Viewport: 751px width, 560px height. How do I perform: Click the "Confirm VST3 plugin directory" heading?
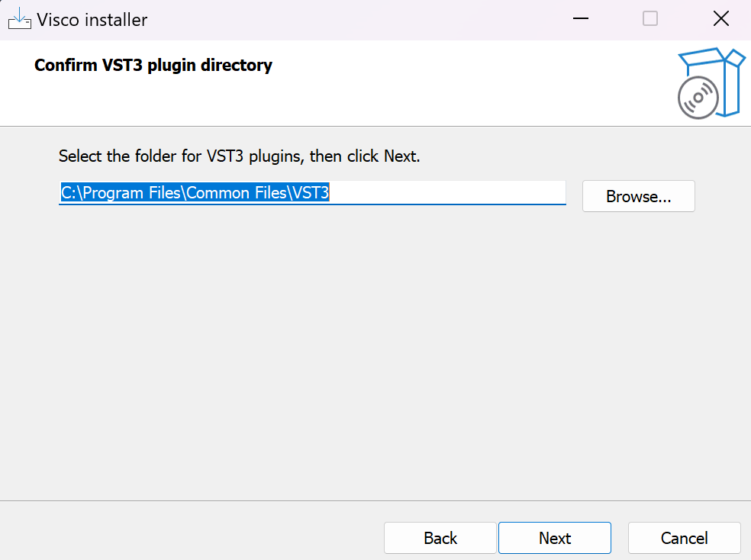[x=153, y=65]
